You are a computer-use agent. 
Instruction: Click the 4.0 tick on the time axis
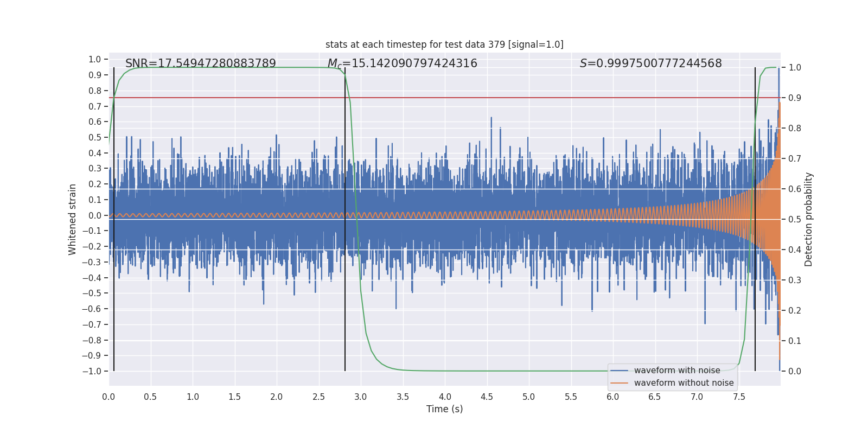point(445,397)
